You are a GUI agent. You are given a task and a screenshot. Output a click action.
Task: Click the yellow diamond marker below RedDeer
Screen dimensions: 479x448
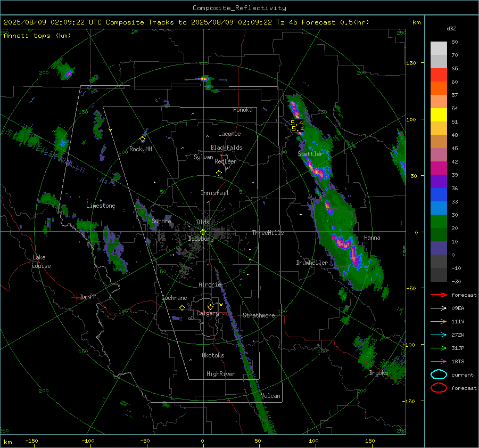[219, 173]
